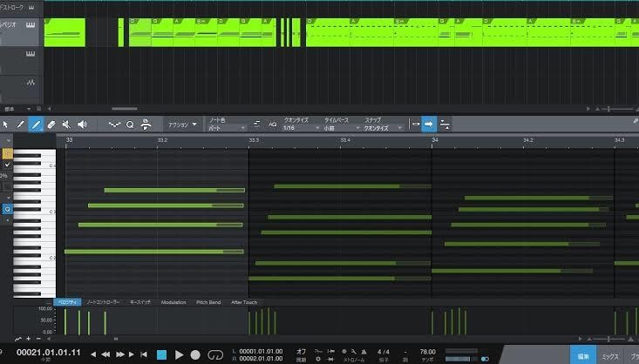Open the 編集 (Edit) view button
The height and width of the screenshot is (364, 639).
[x=582, y=354]
